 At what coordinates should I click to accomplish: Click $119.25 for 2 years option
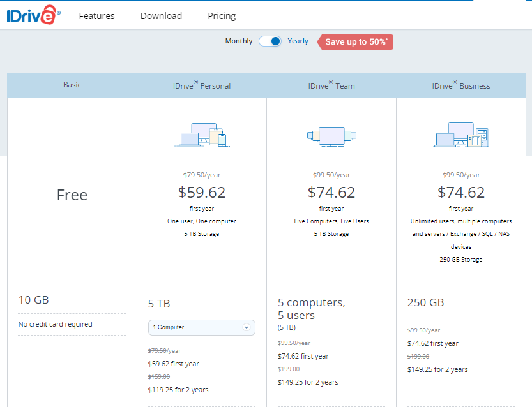point(178,390)
